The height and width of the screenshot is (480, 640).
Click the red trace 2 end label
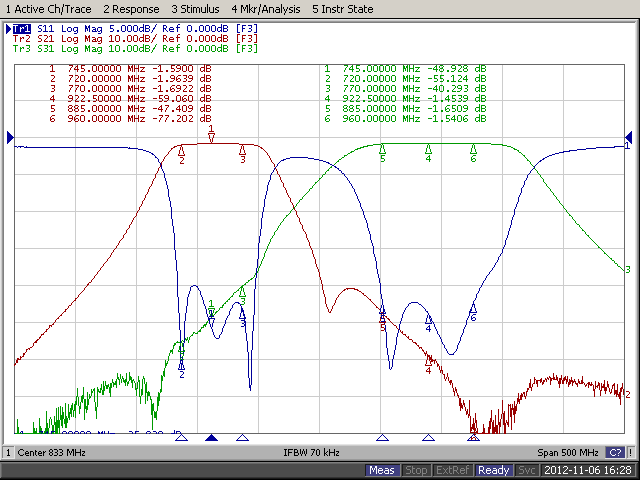coord(628,395)
